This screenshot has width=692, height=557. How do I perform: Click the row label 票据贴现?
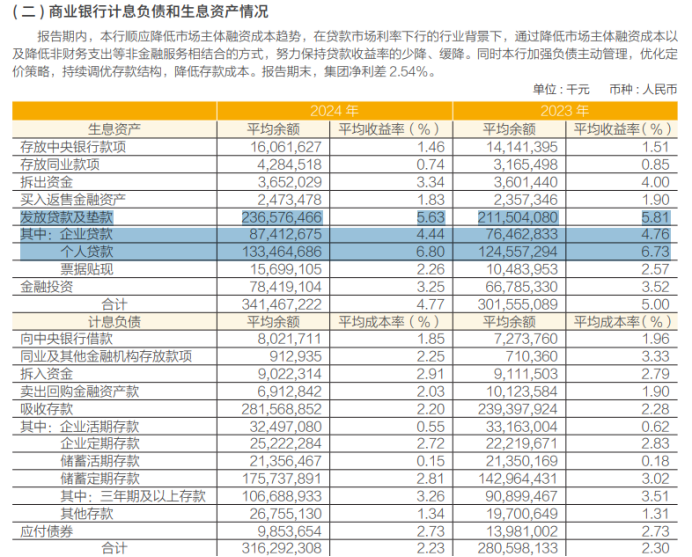coord(86,269)
